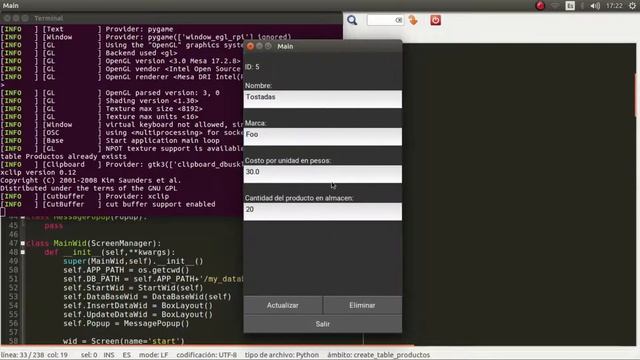Click status bar 'col: 19'
The image size is (640, 360).
pos(58,355)
